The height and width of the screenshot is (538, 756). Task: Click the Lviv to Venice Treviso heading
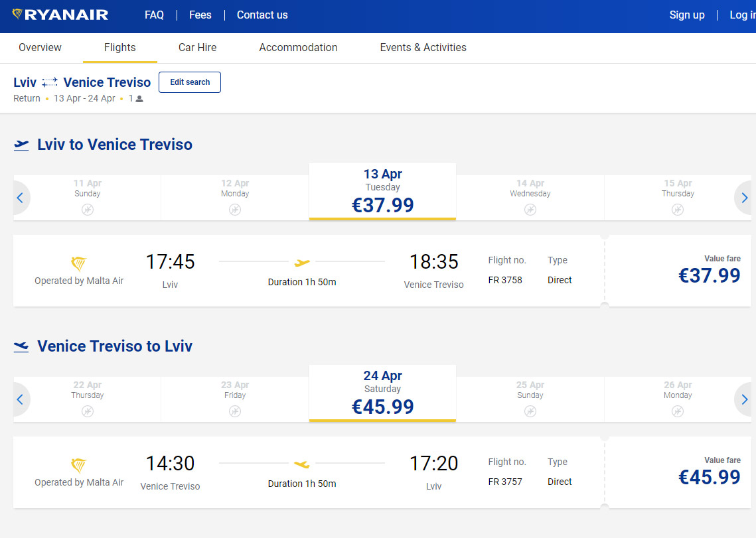point(115,145)
